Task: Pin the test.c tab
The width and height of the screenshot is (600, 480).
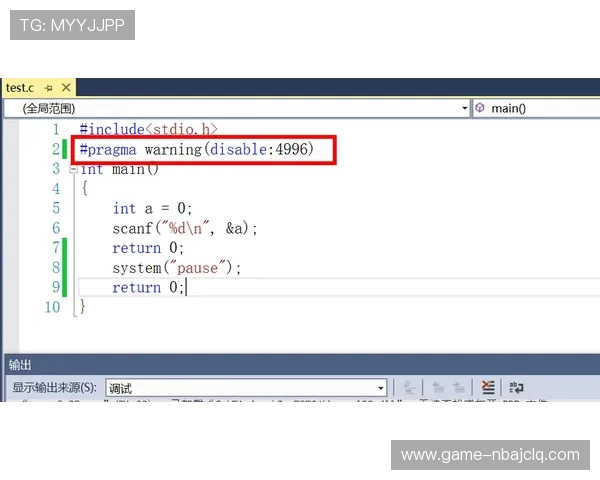Action: pyautogui.click(x=49, y=88)
